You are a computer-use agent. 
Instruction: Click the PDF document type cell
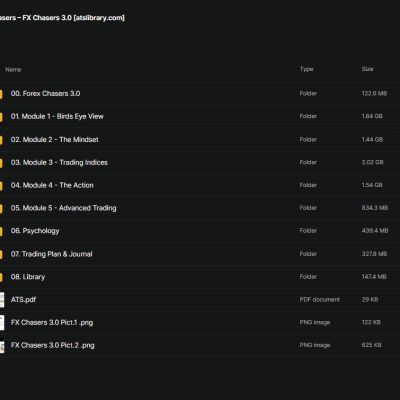coord(320,300)
